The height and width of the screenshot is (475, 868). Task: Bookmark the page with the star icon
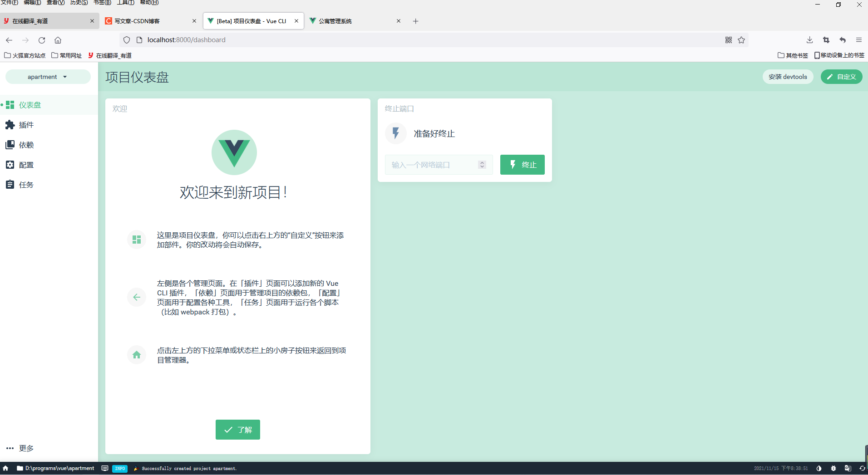741,40
